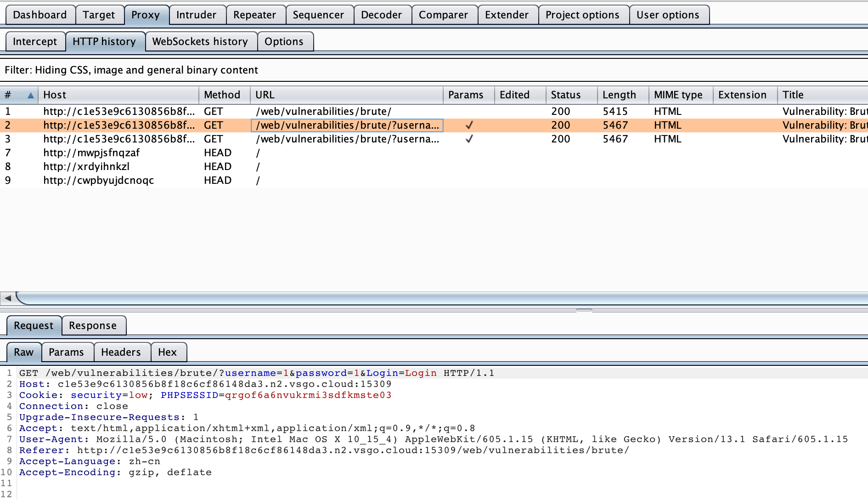Image resolution: width=868 pixels, height=500 pixels.
Task: Sort history by Length column
Action: tap(623, 95)
